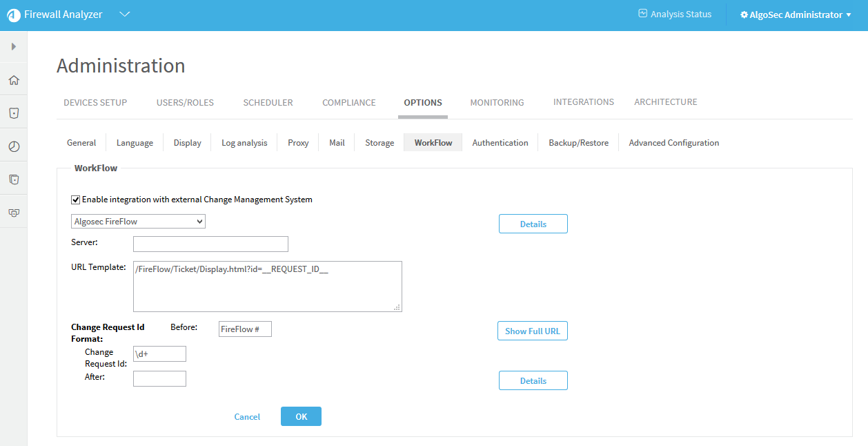
Task: Open the Home icon in sidebar
Action: coord(14,80)
